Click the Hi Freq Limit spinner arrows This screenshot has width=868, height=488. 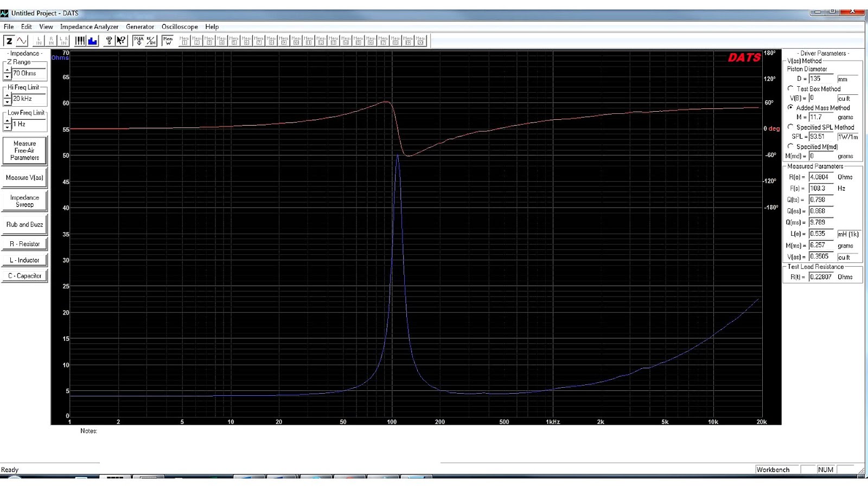[x=7, y=99]
